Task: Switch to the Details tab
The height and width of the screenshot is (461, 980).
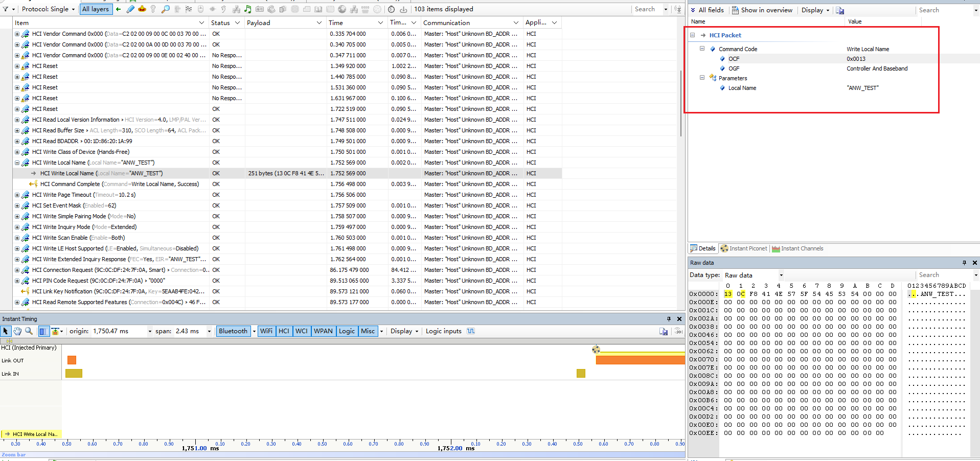Action: click(x=703, y=248)
